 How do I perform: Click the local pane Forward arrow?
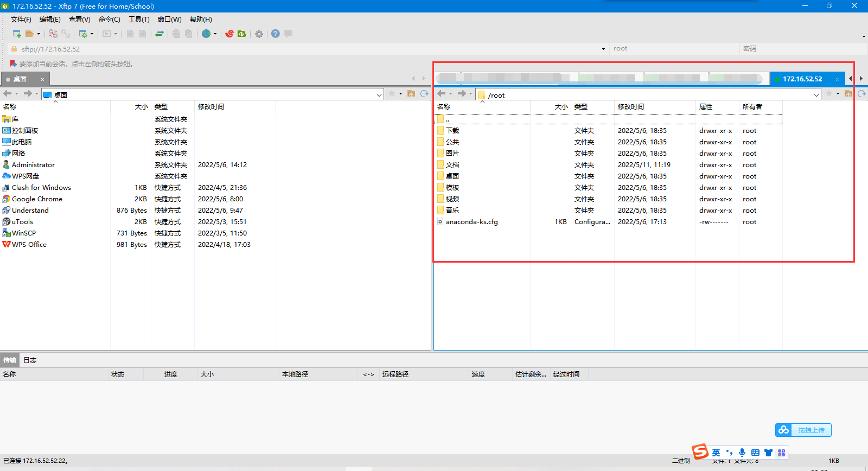pos(28,94)
